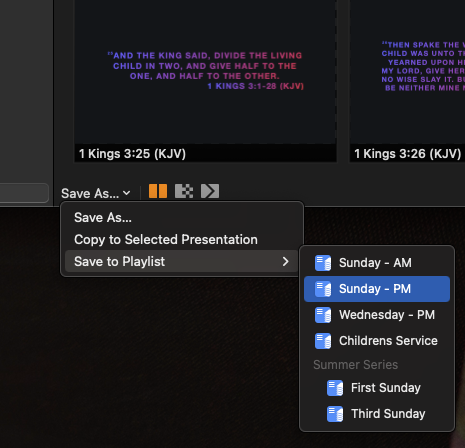
Task: Open the Save As... dropdown button
Action: (96, 193)
